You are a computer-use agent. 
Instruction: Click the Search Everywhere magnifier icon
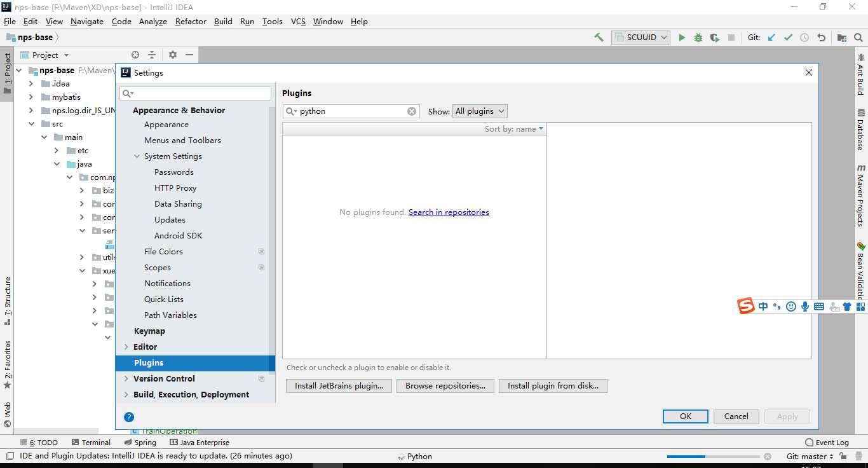(x=858, y=38)
